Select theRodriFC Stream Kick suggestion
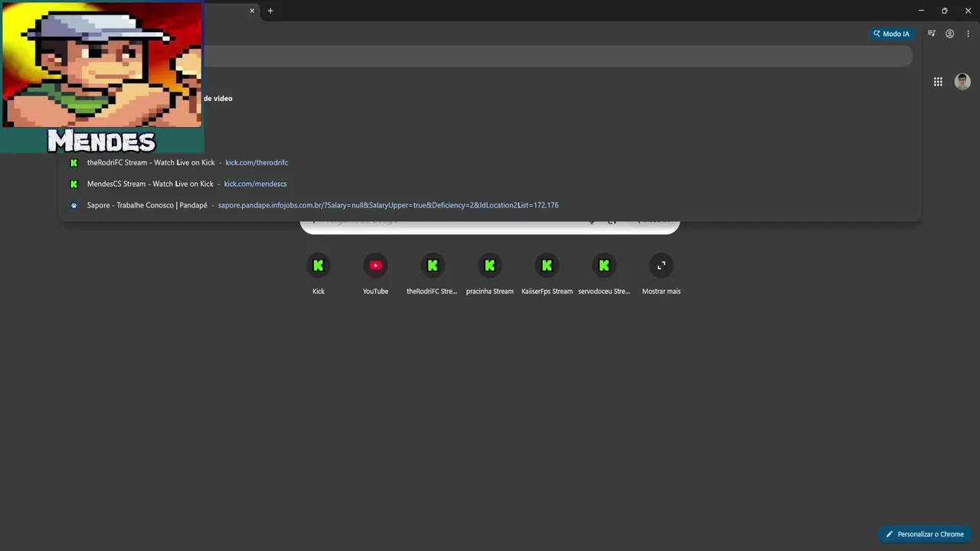 tap(490, 162)
